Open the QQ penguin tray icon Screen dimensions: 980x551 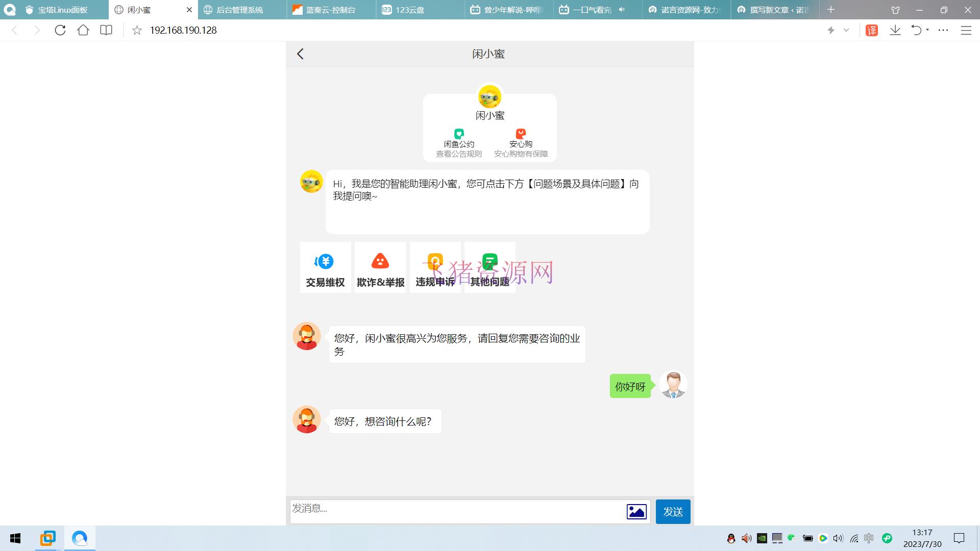point(731,538)
